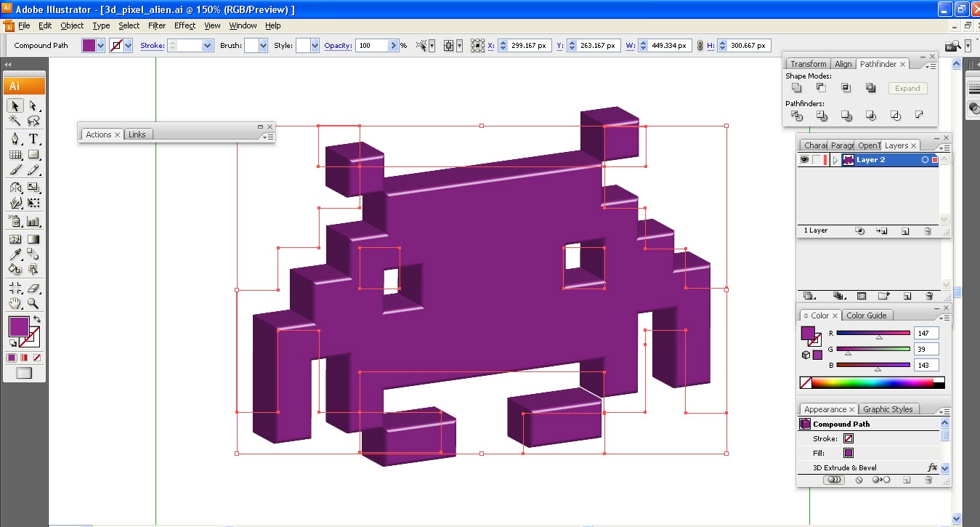Select the Live Paint Bucket tool
Viewport: 980px width, 527px height.
tap(15, 269)
